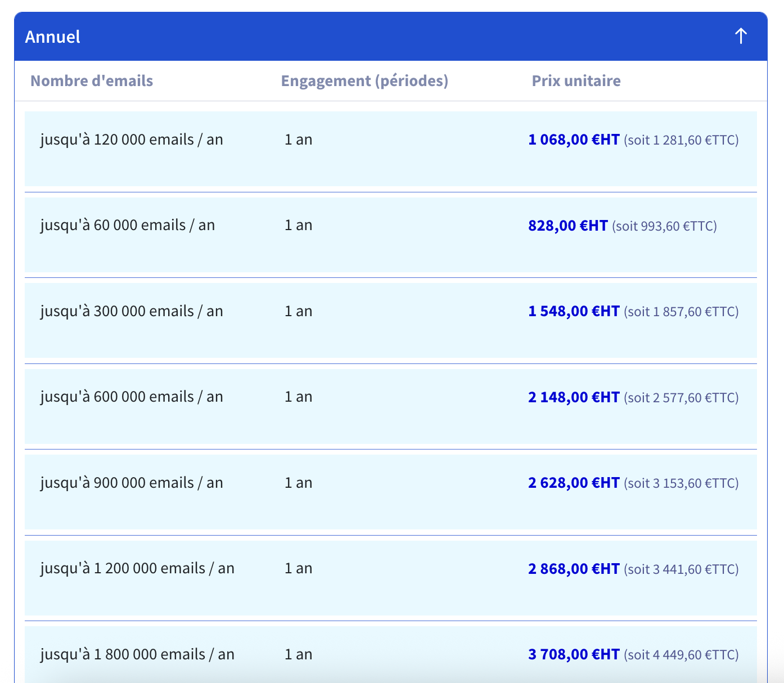The height and width of the screenshot is (683, 784).
Task: Click the Nombre d'emails column header
Action: [92, 81]
